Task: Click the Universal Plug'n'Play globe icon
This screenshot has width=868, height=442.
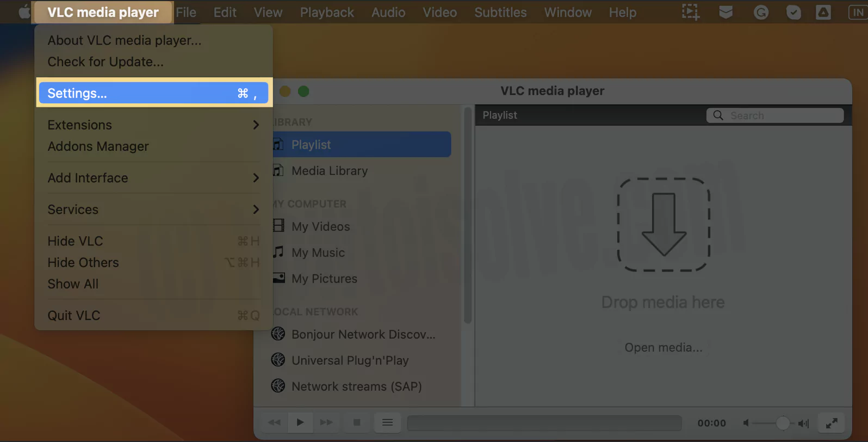Action: coord(278,360)
